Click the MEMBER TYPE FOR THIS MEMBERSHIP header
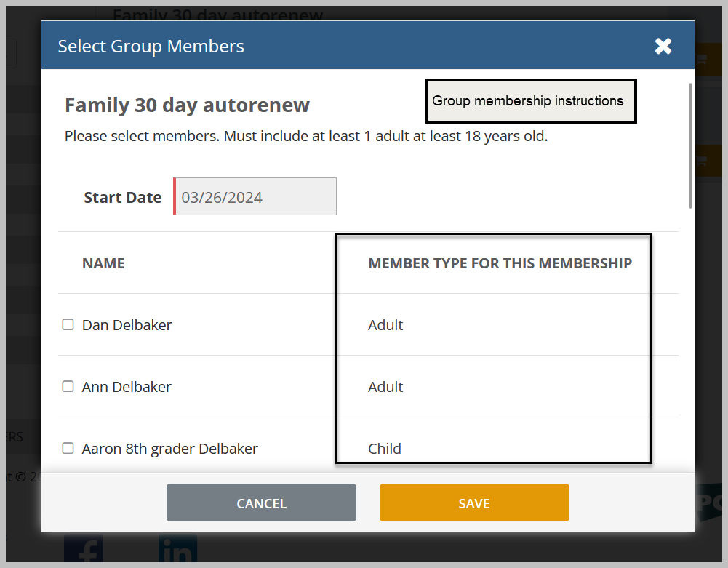Viewport: 728px width, 568px height. tap(500, 263)
